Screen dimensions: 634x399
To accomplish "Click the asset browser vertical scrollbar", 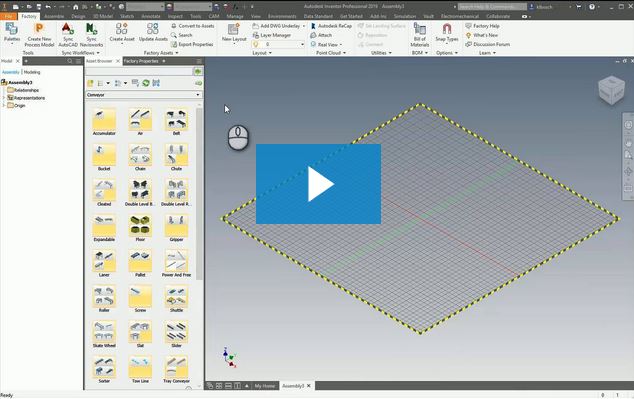I will coord(199,190).
